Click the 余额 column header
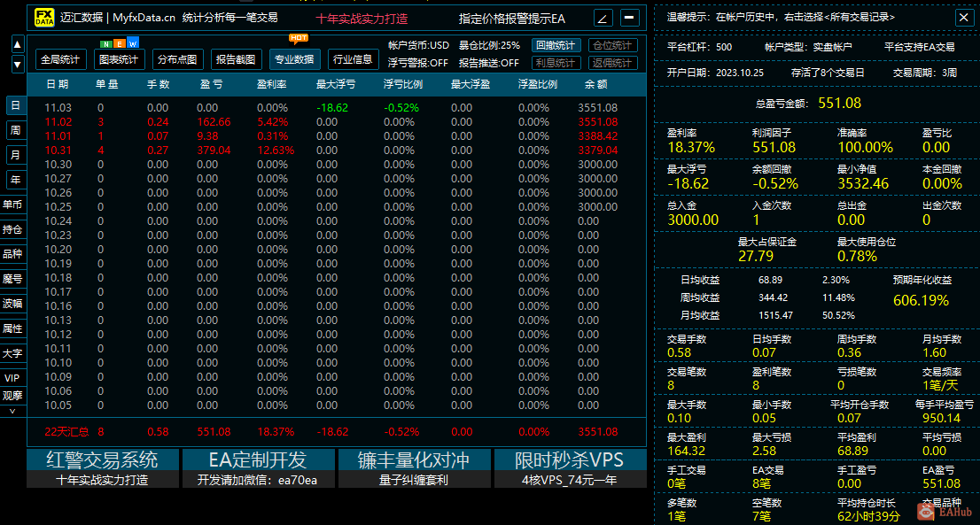The image size is (980, 525). [x=596, y=84]
